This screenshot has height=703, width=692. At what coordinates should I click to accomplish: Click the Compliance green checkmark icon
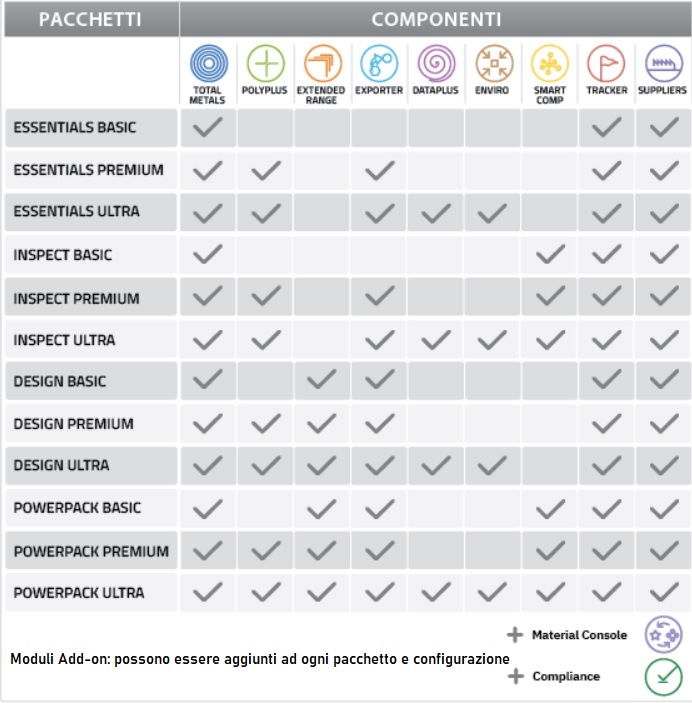pos(663,677)
